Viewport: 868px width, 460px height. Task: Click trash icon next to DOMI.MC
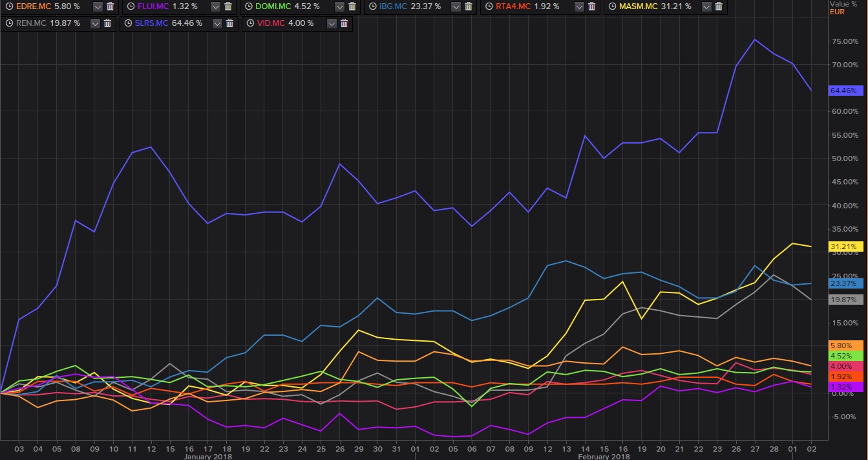tap(352, 6)
